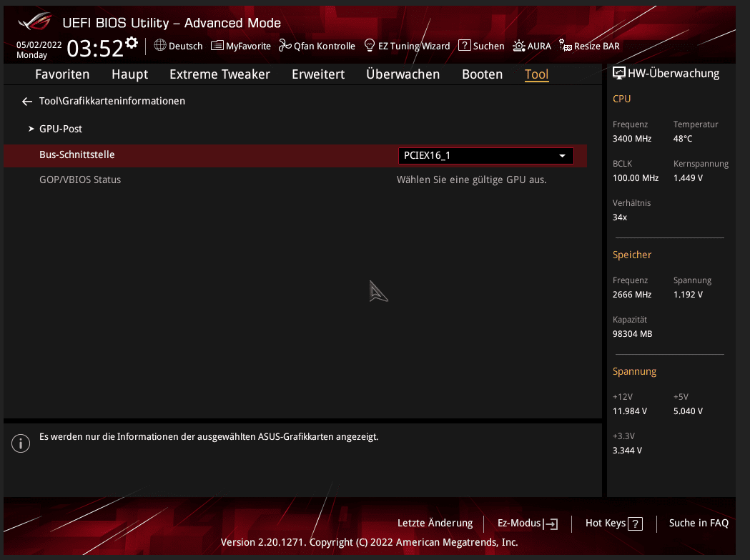Go back with the left arrow
This screenshot has width=750, height=560.
tap(27, 102)
